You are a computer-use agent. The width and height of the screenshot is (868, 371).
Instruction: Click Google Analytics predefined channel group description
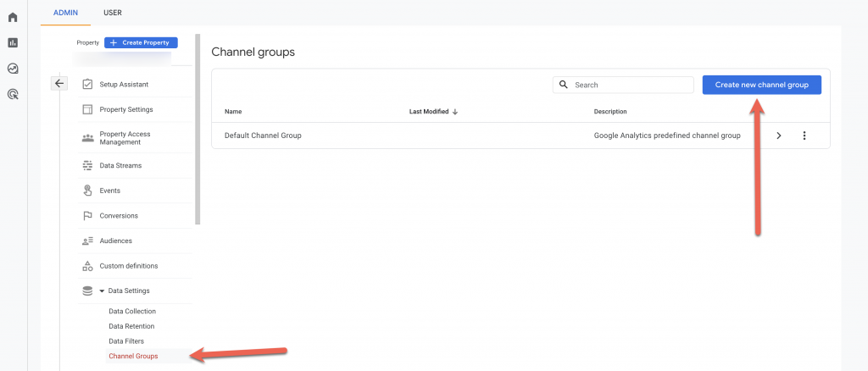tap(667, 136)
